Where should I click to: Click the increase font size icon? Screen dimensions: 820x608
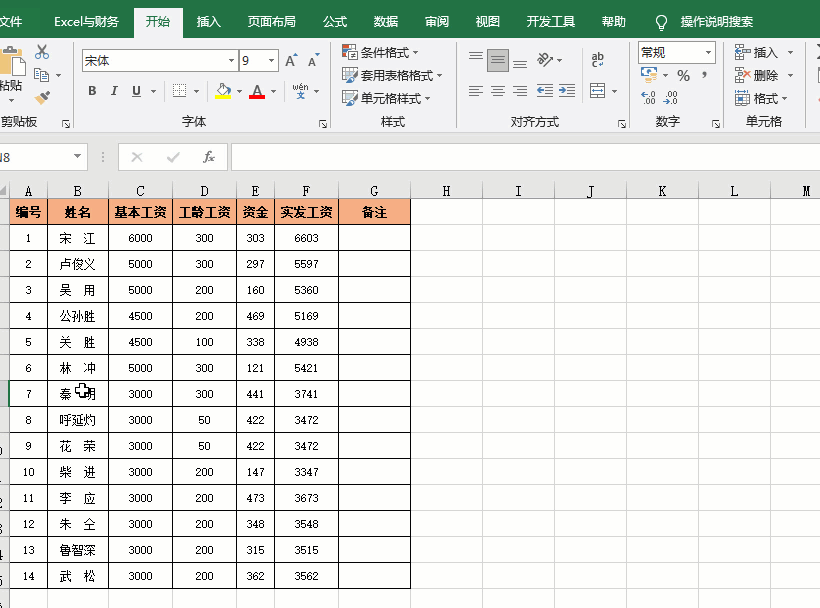[291, 61]
